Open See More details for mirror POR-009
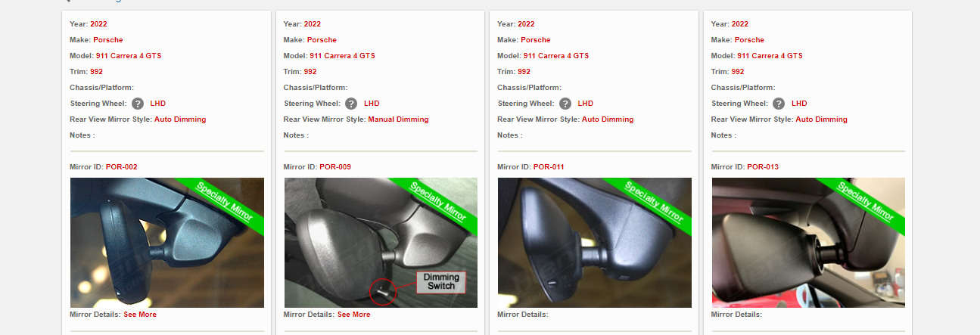Viewport: 980px width, 335px height. pos(353,314)
